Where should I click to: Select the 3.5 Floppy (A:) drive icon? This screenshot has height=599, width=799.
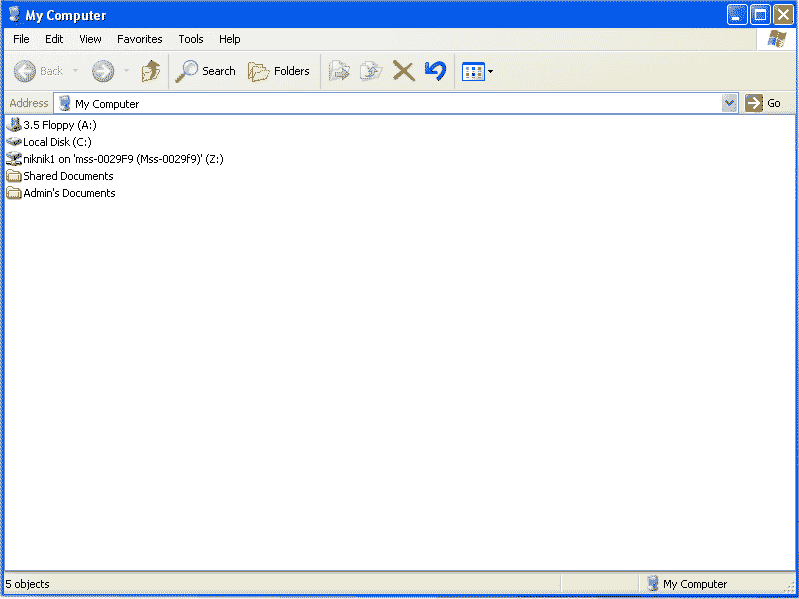point(14,125)
